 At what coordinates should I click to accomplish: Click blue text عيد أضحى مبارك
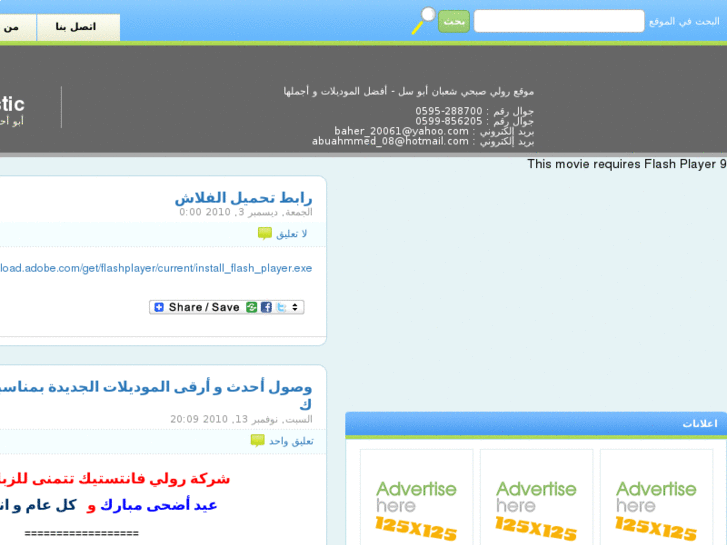[159, 505]
